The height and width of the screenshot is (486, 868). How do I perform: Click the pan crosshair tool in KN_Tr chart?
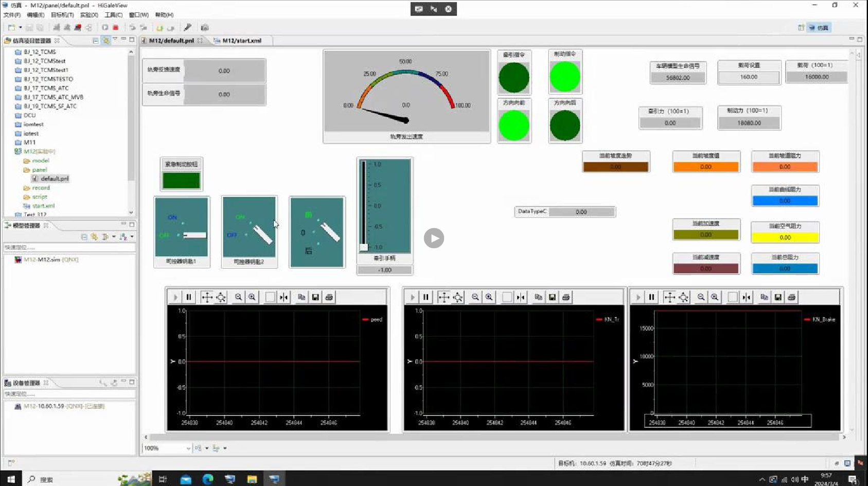(x=444, y=297)
